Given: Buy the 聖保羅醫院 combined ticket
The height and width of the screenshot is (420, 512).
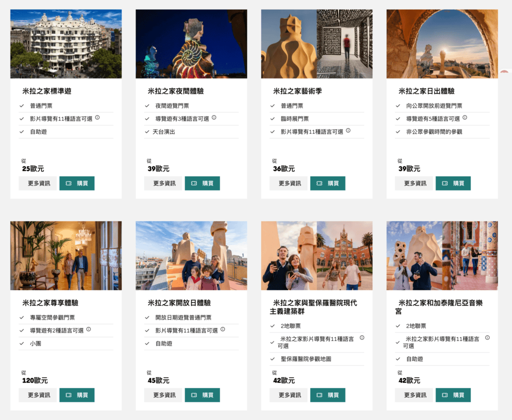Looking at the screenshot, I should click(x=327, y=395).
